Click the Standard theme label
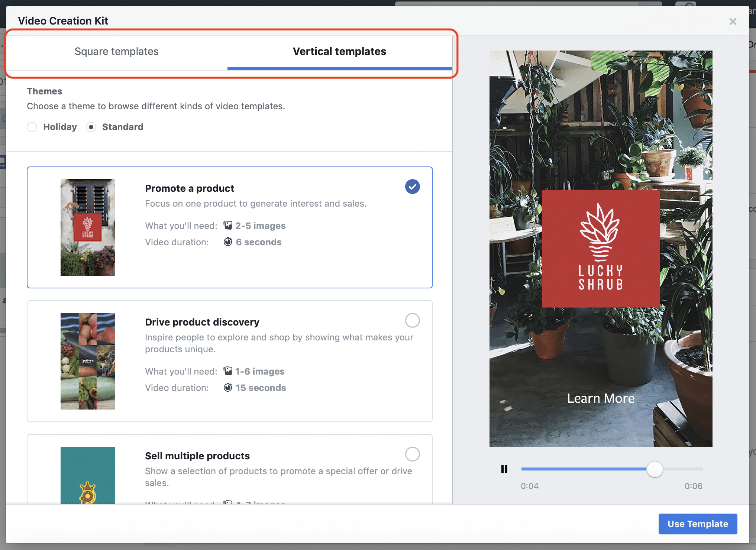The height and width of the screenshot is (550, 756). click(x=123, y=127)
